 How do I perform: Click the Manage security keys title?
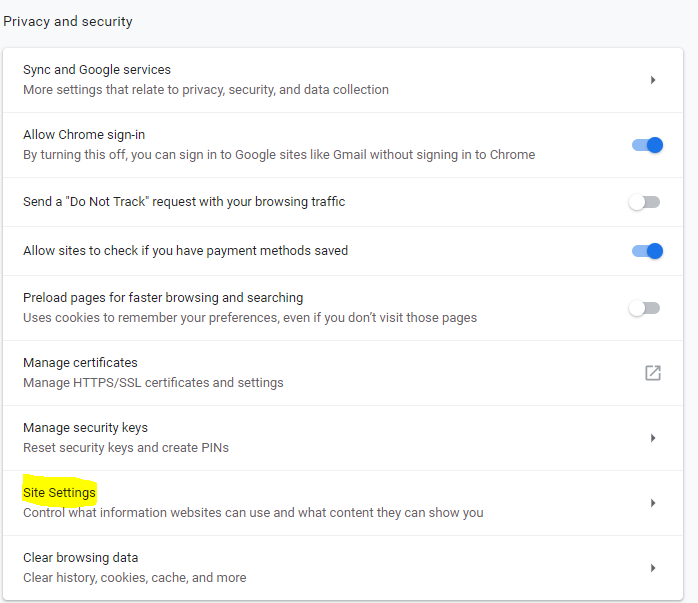pos(85,428)
